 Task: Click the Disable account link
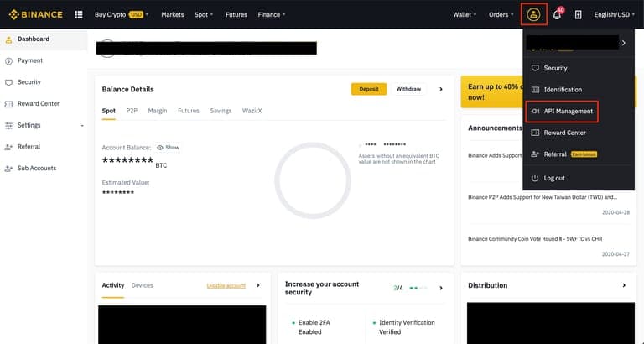[x=226, y=285]
